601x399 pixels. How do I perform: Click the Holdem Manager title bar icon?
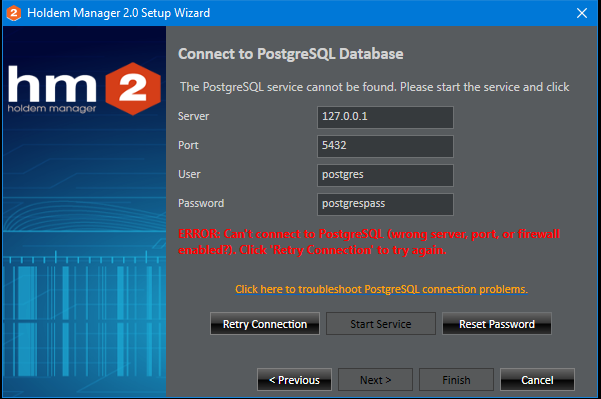tap(13, 13)
